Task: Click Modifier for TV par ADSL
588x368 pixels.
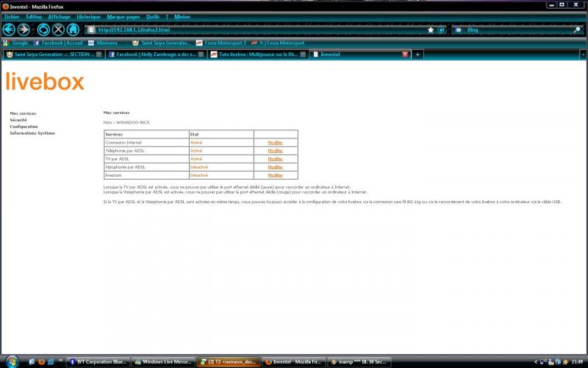Action: click(x=275, y=159)
